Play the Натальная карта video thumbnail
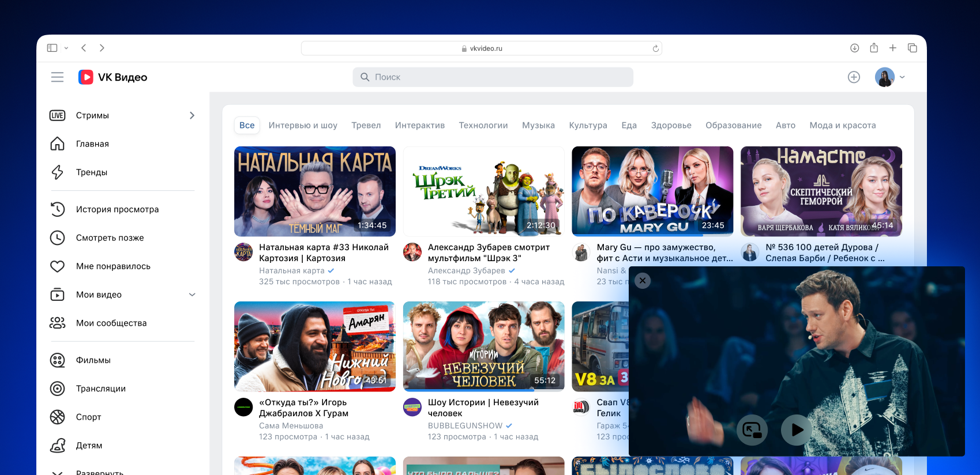The image size is (980, 475). click(315, 191)
